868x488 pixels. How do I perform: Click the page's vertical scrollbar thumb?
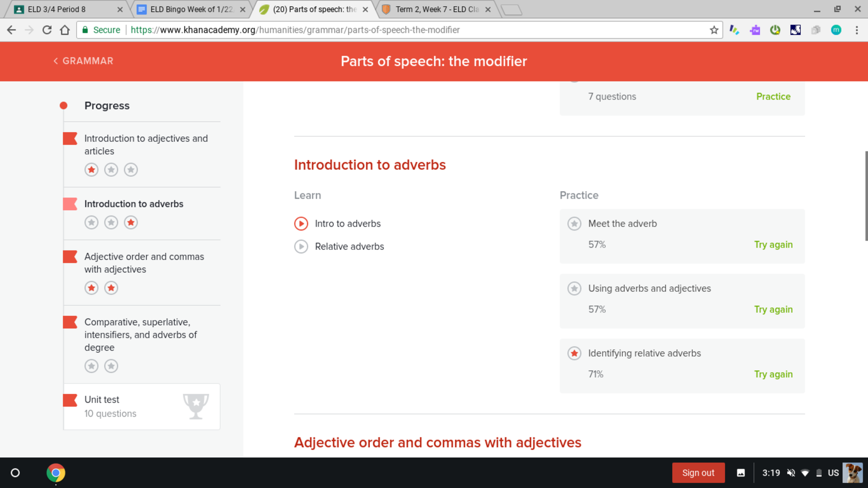pyautogui.click(x=866, y=195)
